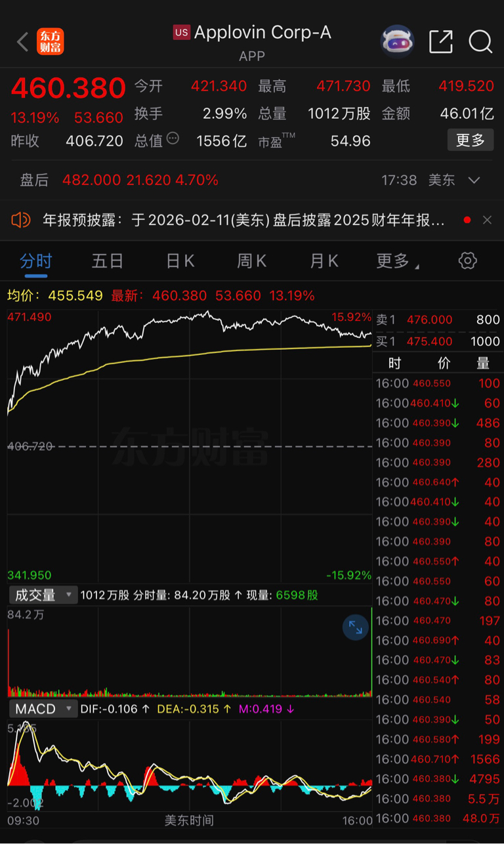The height and width of the screenshot is (844, 504).
Task: Tap the trade row with volume 1566
Action: pyautogui.click(x=438, y=759)
